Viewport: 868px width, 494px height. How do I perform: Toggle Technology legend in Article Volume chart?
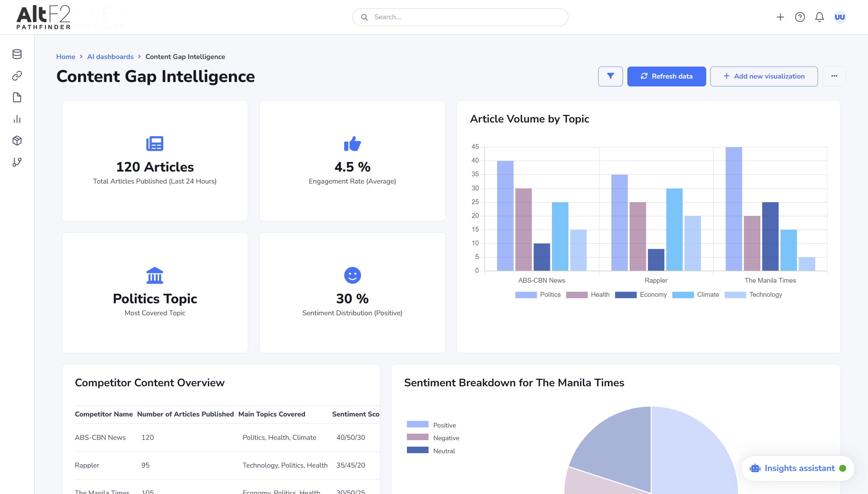753,295
